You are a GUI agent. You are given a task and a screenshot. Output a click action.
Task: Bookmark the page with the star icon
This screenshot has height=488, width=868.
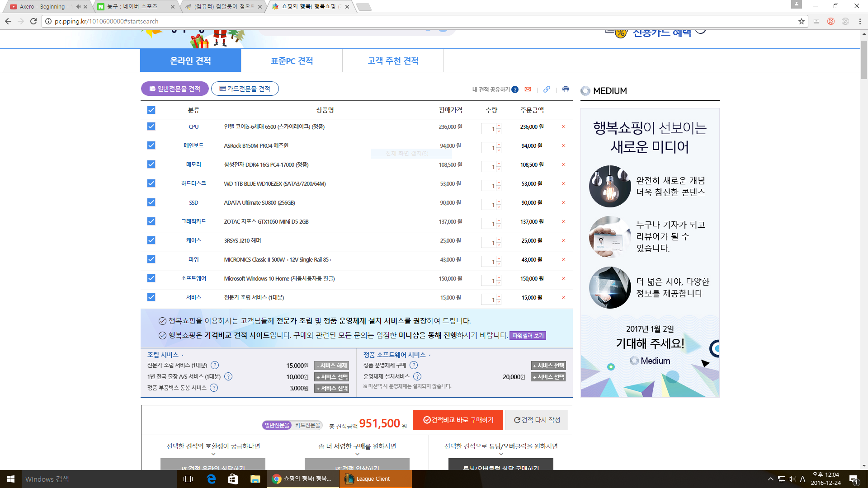click(802, 21)
